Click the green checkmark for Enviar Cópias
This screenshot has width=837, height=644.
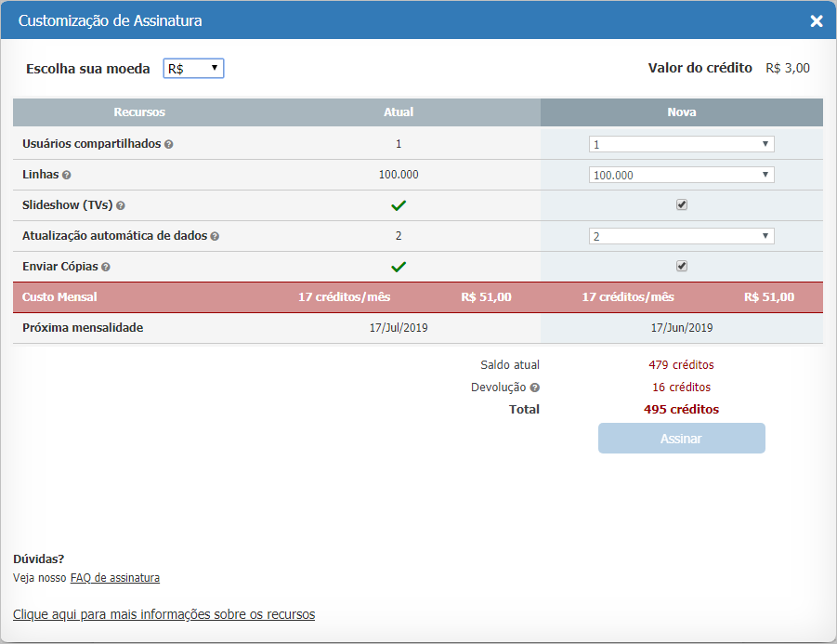pos(399,266)
